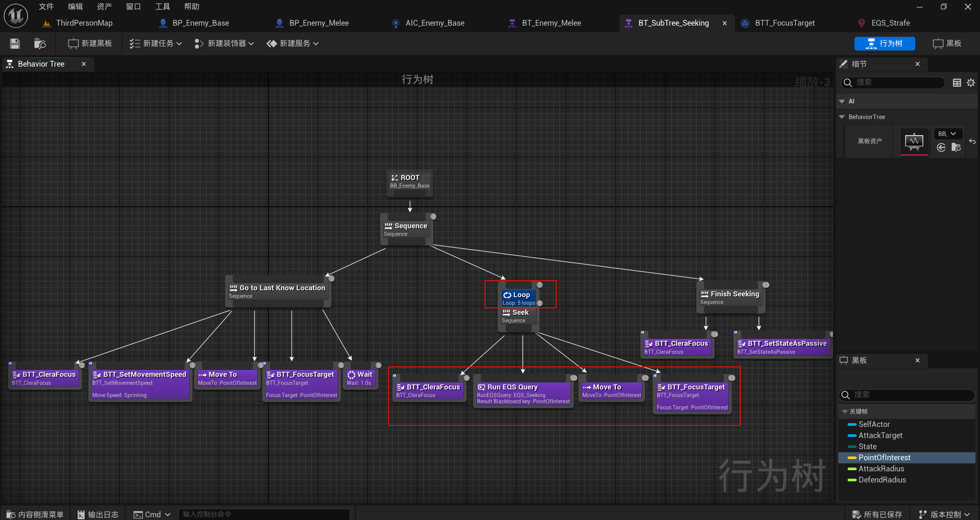Screen dimensions: 980x520
Task: Click the browse-to-asset icon in toolbar
Action: click(39, 44)
